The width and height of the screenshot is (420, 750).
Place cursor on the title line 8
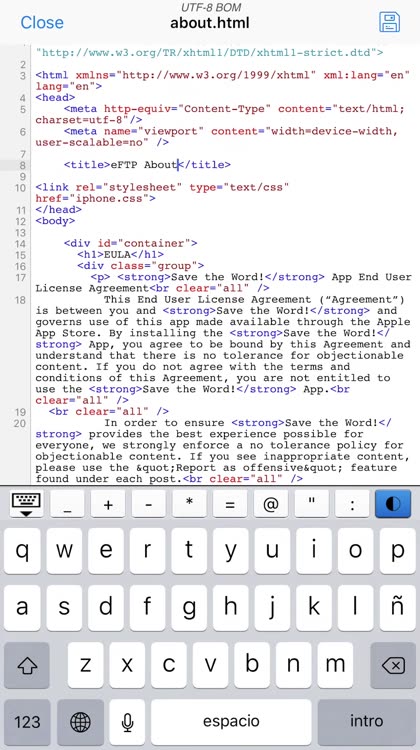pyautogui.click(x=147, y=165)
